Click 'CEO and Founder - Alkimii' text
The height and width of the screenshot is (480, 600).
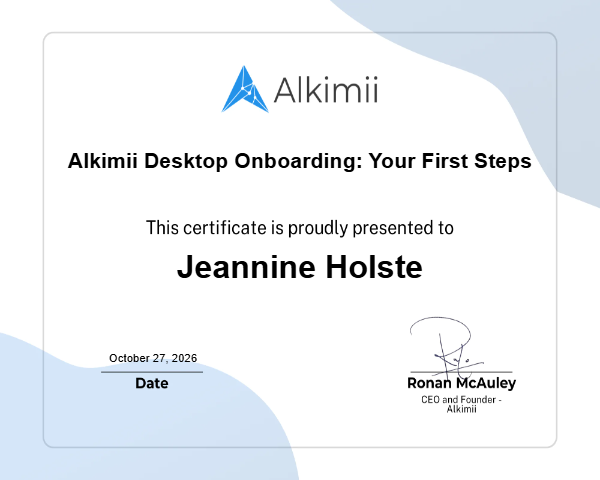coord(461,404)
